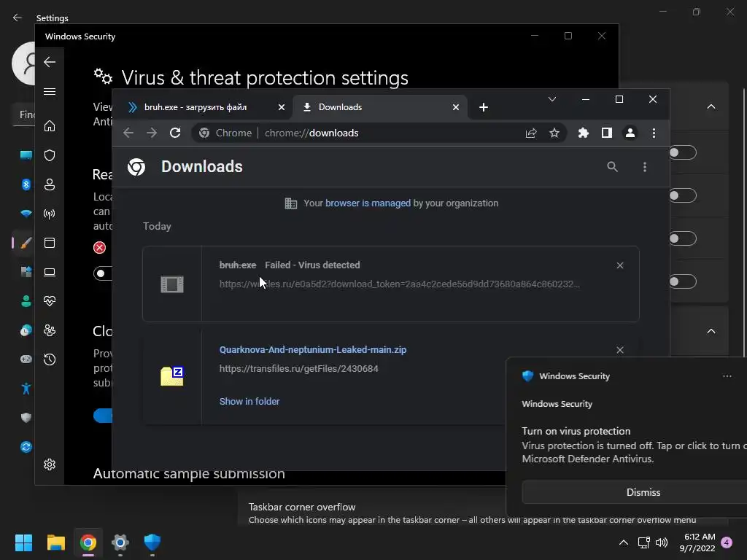747x560 pixels.
Task: Open Windows Start menu
Action: pos(23,542)
